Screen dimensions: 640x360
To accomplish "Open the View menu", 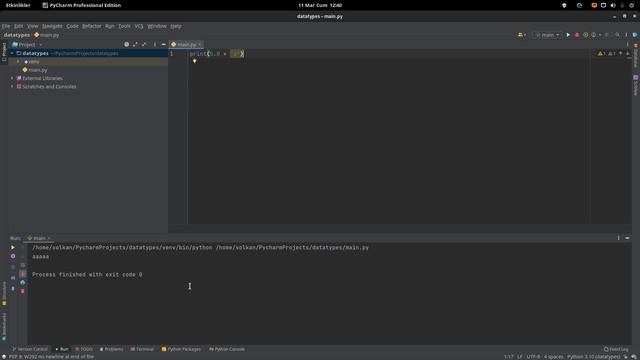I will (x=33, y=26).
